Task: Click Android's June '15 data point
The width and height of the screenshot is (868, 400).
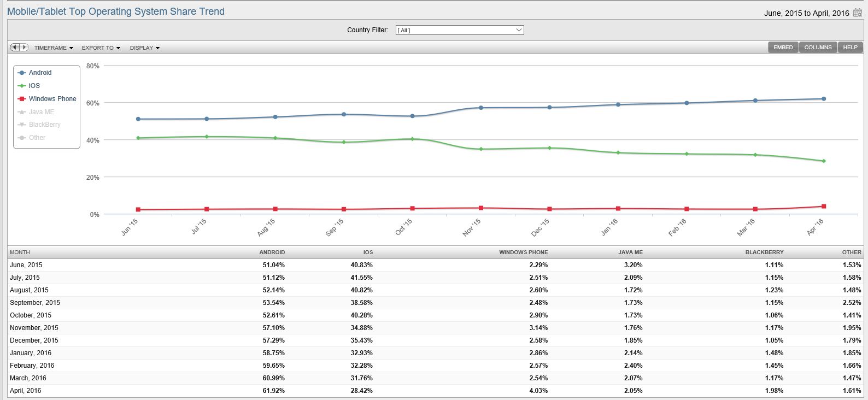Action: pos(138,119)
